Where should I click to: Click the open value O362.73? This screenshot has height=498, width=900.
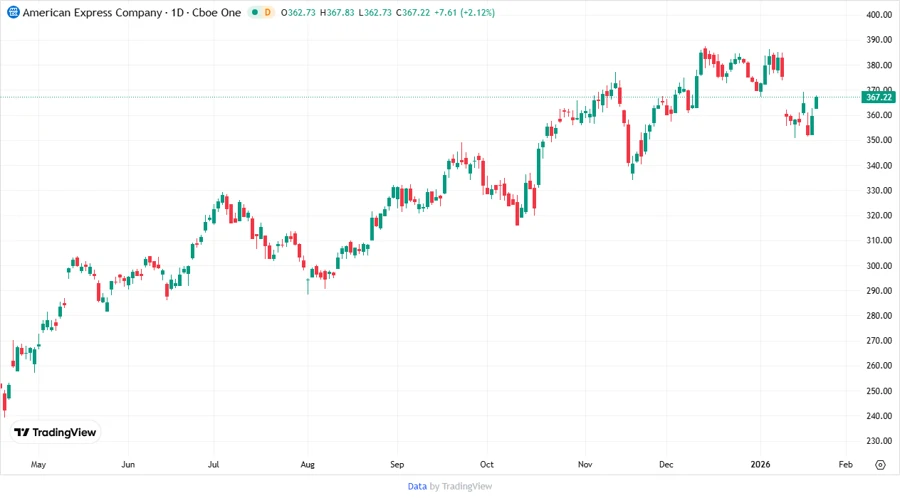click(298, 13)
